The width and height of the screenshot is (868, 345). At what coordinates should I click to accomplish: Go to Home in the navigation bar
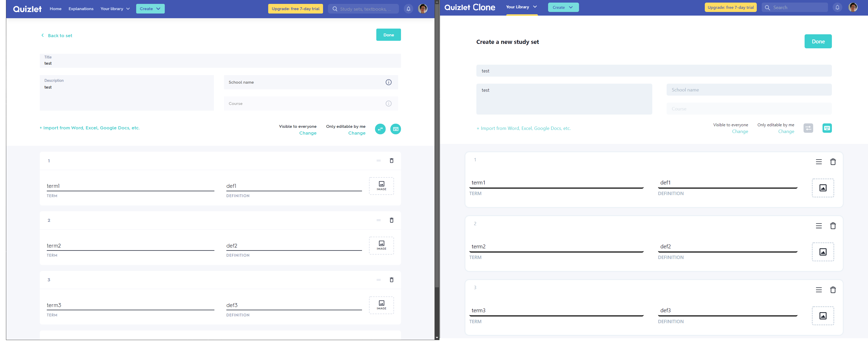55,9
